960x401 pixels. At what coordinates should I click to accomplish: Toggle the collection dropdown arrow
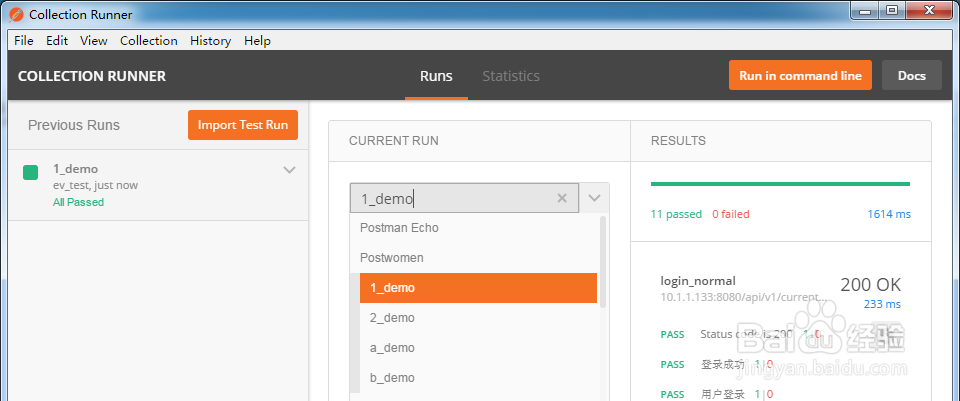(x=594, y=198)
